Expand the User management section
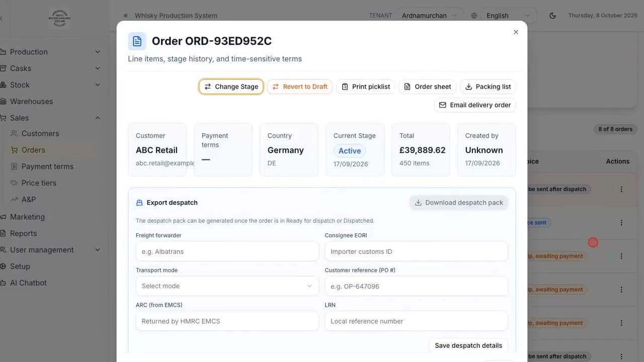The height and width of the screenshot is (362, 644). [50, 250]
